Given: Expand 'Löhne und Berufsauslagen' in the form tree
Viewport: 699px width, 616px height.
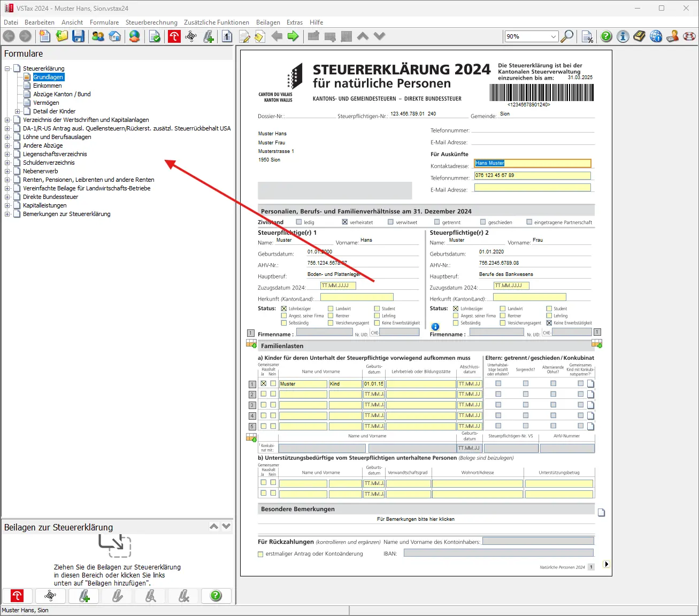Looking at the screenshot, I should (7, 137).
